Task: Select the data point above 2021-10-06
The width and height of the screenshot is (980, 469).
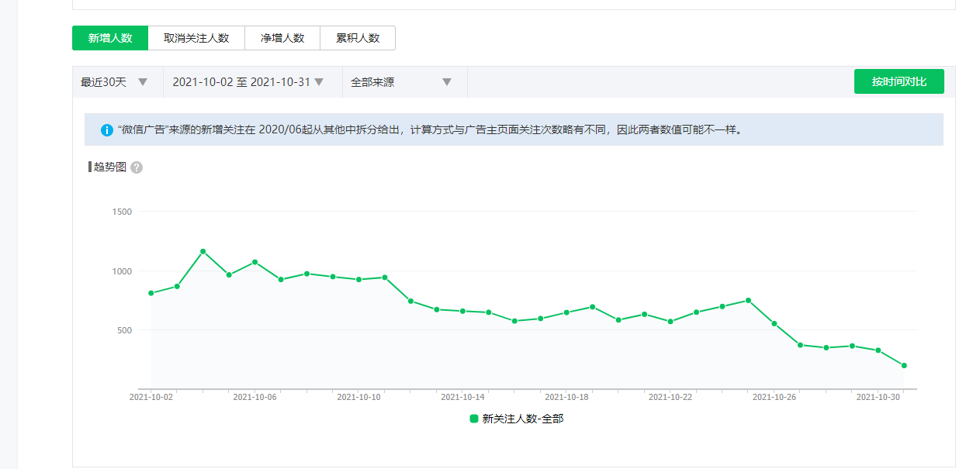Action: point(255,262)
